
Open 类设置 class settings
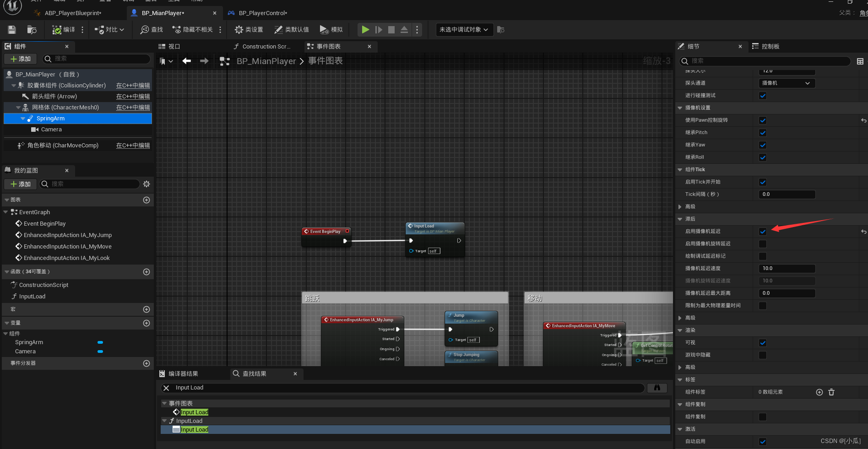(x=249, y=30)
